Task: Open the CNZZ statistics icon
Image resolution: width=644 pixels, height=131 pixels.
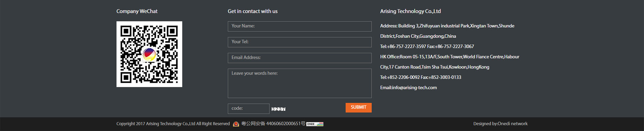Action: click(315, 124)
